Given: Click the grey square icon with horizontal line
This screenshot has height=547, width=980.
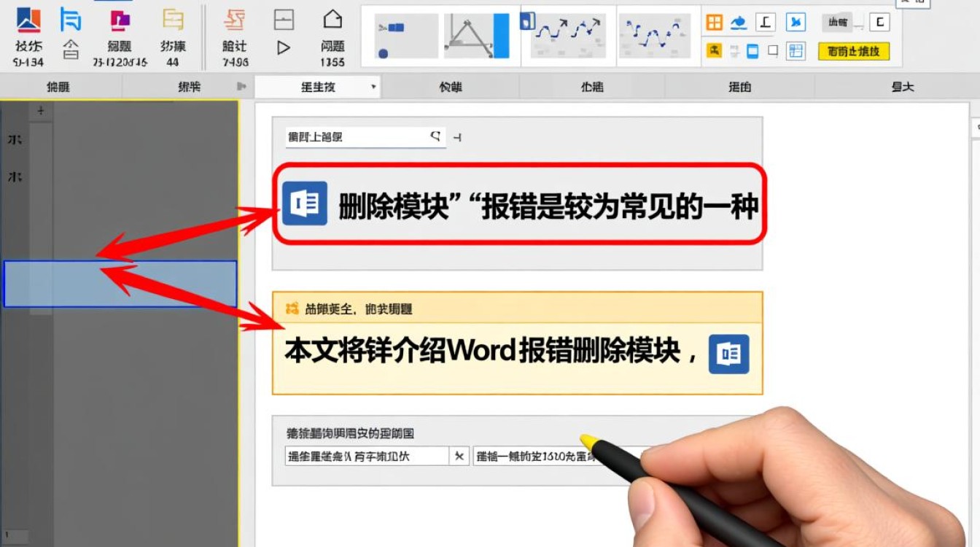Looking at the screenshot, I should coord(284,20).
